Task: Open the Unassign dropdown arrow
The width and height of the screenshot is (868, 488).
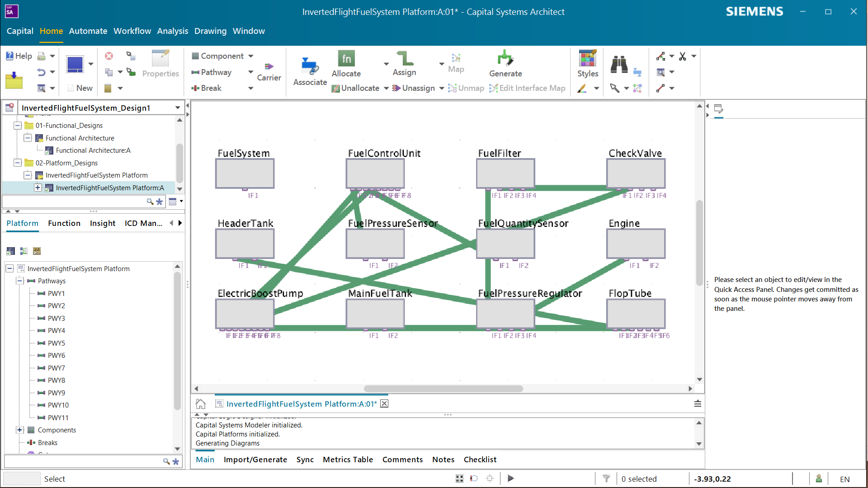Action: pos(442,88)
